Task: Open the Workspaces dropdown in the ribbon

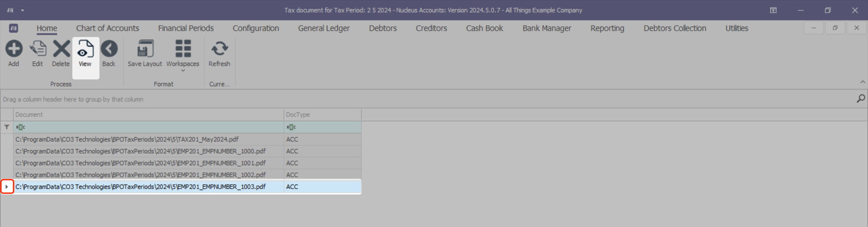Action: pyautogui.click(x=183, y=55)
